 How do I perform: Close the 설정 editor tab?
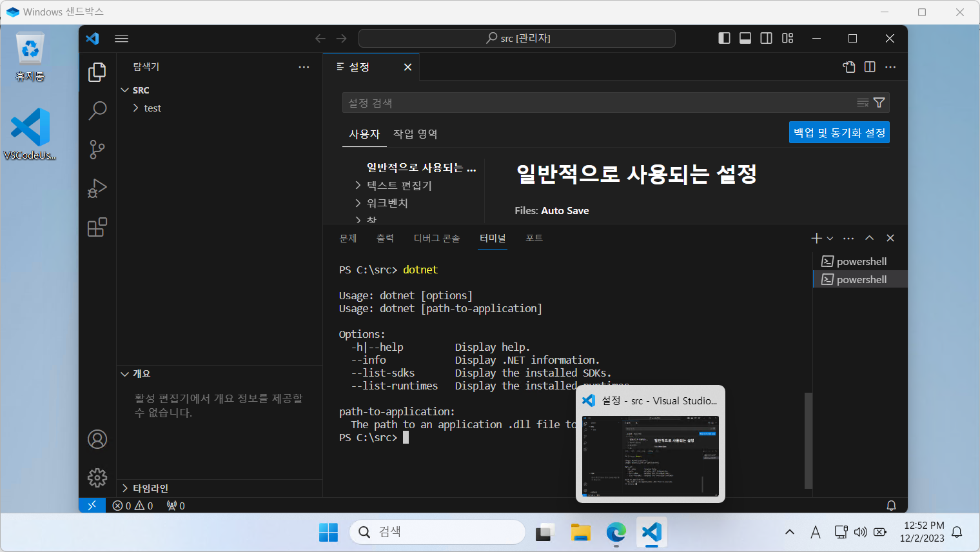click(407, 67)
